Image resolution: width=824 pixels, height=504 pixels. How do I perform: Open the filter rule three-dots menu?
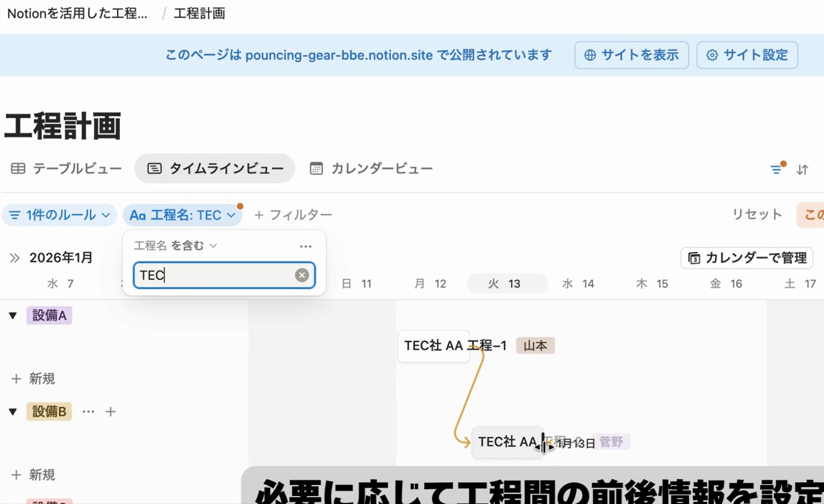[x=305, y=246]
